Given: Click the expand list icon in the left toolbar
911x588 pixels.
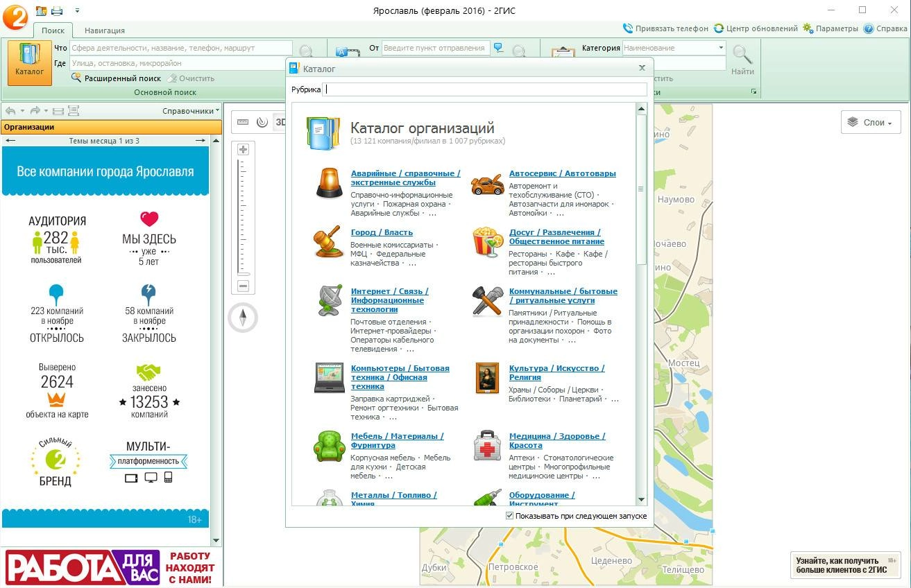Looking at the screenshot, I should pyautogui.click(x=74, y=111).
